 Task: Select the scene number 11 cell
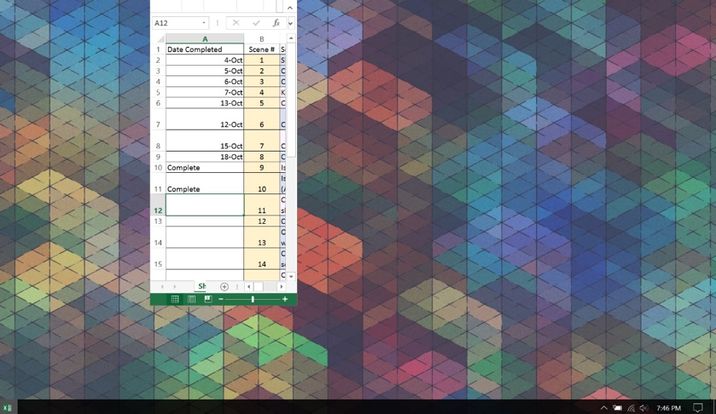click(x=262, y=205)
